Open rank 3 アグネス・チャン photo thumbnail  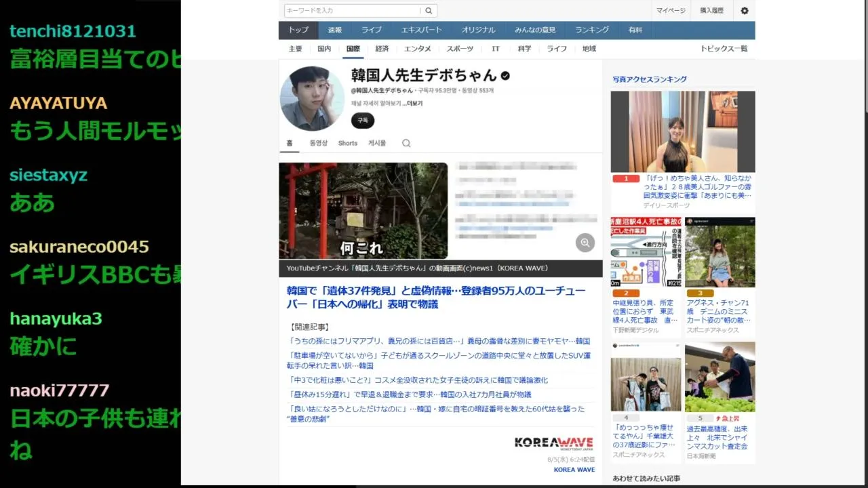click(719, 253)
